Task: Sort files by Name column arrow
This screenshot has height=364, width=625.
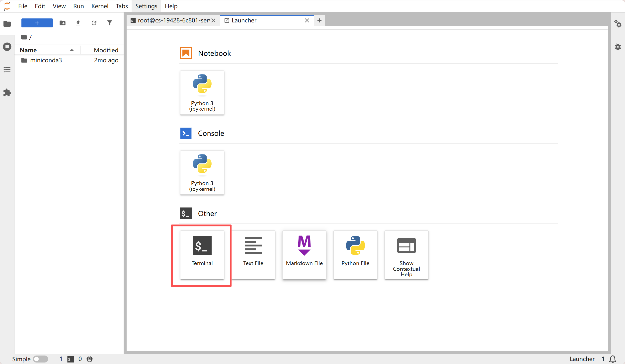Action: coord(72,50)
